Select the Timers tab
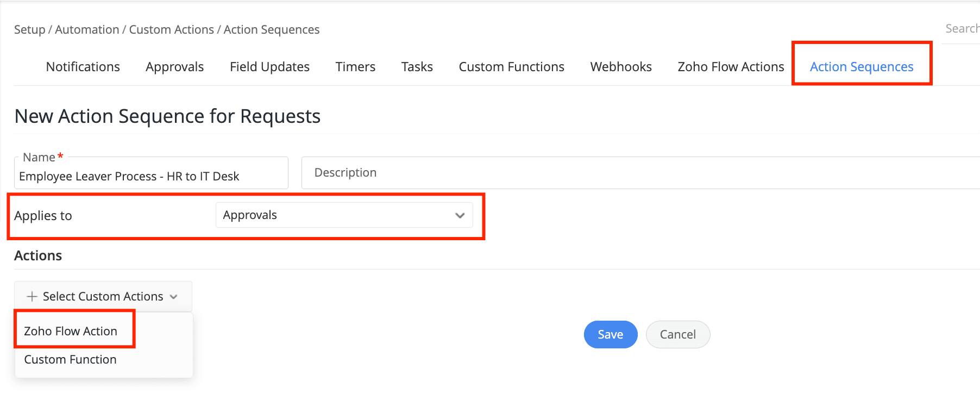Screen dimensions: 980x400 click(x=355, y=67)
